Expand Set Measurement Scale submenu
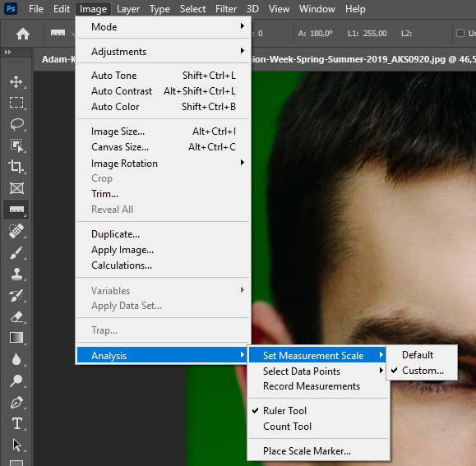Viewport: 476px width, 466px height. point(317,355)
